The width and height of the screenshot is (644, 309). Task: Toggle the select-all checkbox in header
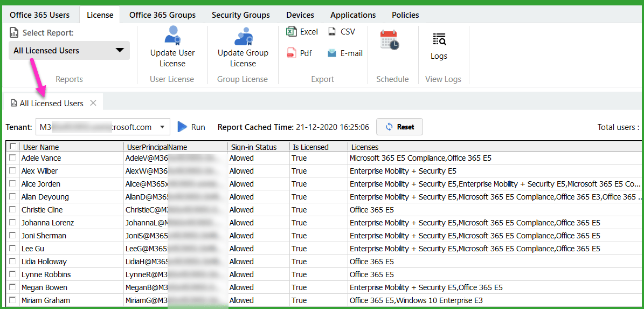click(13, 147)
